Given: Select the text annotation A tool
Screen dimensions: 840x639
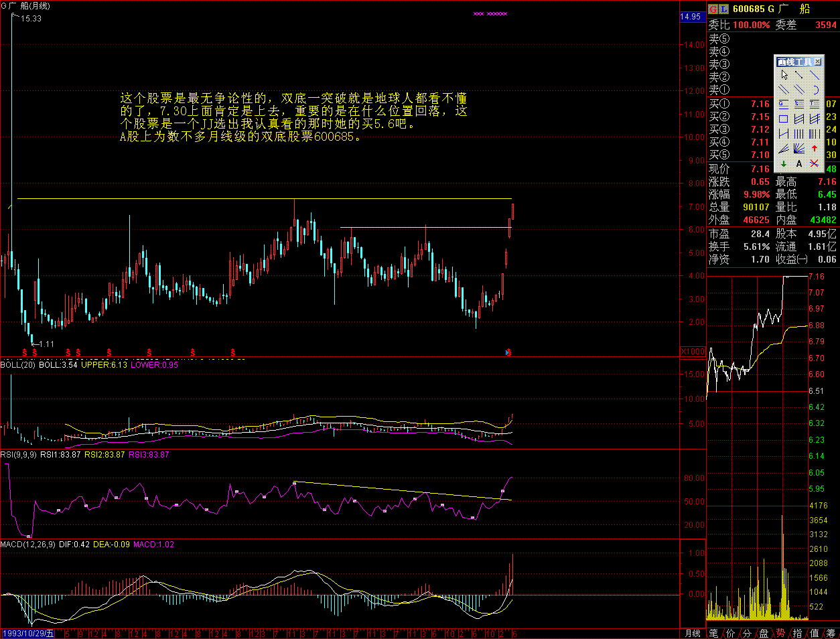Looking at the screenshot, I should [x=799, y=163].
